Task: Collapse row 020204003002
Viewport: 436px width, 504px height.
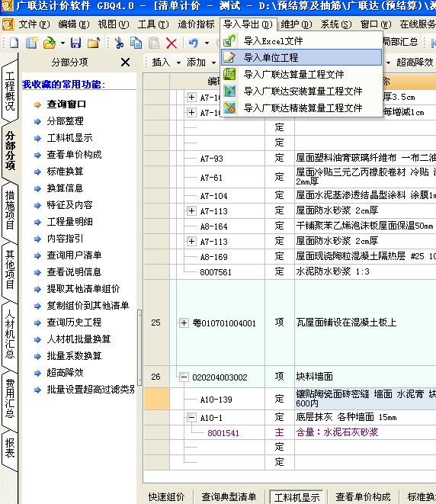Action: click(x=184, y=377)
